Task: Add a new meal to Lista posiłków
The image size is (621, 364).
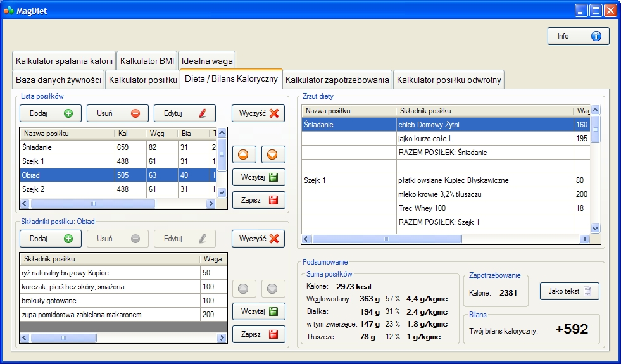Action: pos(50,113)
